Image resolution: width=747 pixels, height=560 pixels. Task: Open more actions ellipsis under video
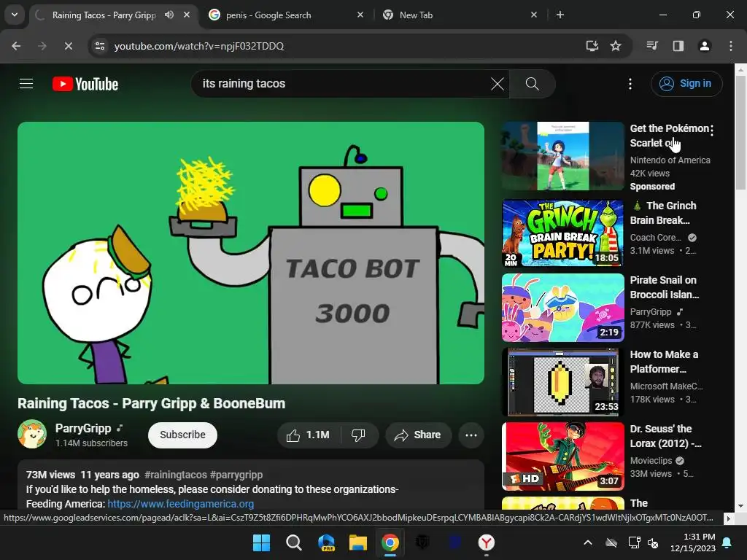(x=471, y=435)
